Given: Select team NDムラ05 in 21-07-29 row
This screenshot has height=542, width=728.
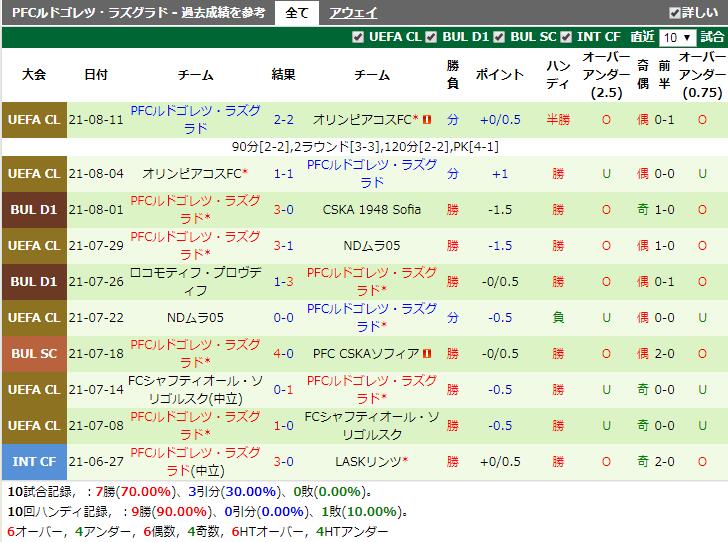Looking at the screenshot, I should click(371, 246).
